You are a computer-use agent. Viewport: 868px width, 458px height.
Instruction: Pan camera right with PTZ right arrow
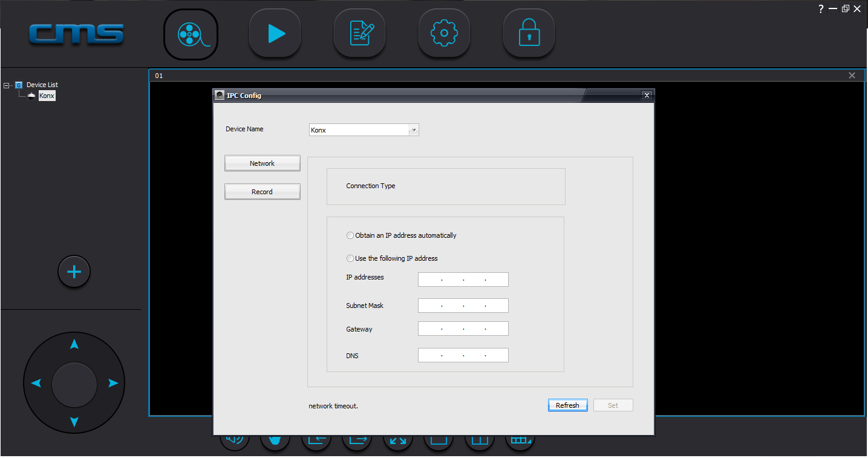coord(113,383)
